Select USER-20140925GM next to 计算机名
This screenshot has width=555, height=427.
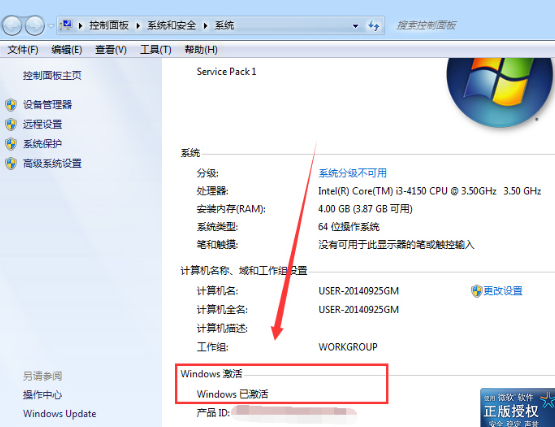pos(359,291)
